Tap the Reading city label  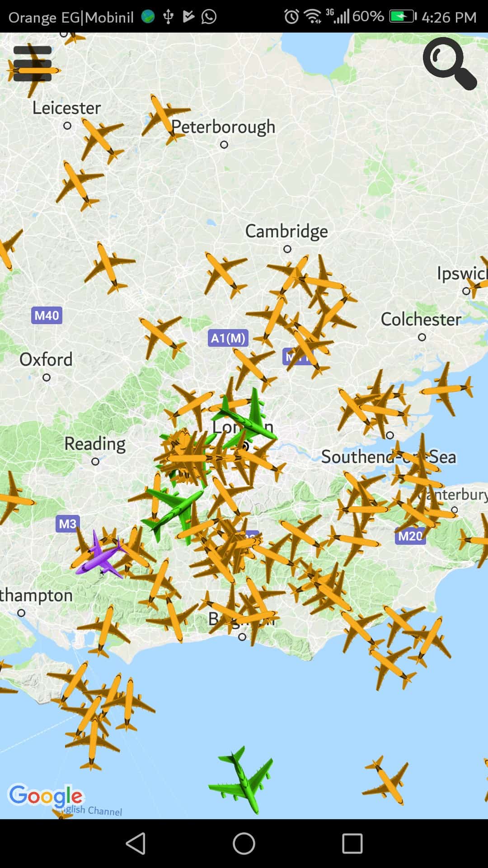pos(95,444)
